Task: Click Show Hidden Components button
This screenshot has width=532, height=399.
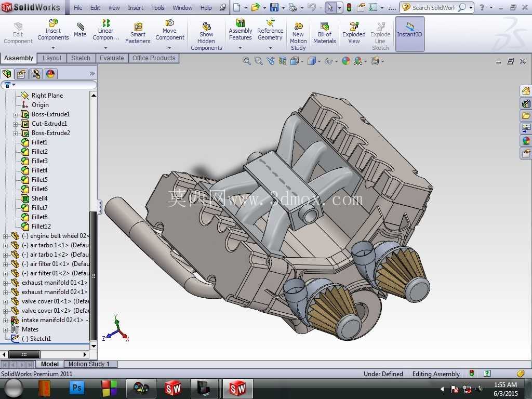Action: [x=206, y=36]
